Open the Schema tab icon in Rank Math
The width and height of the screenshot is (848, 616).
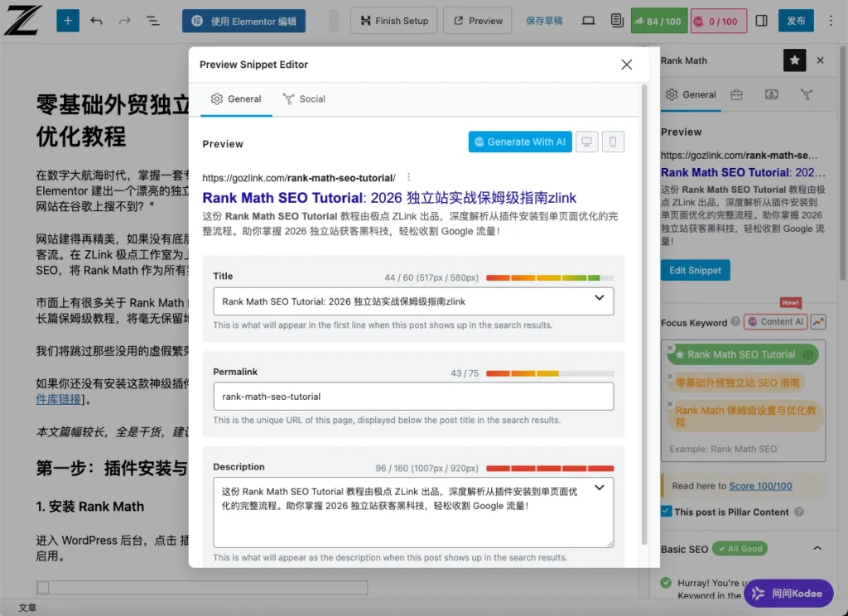coord(771,95)
